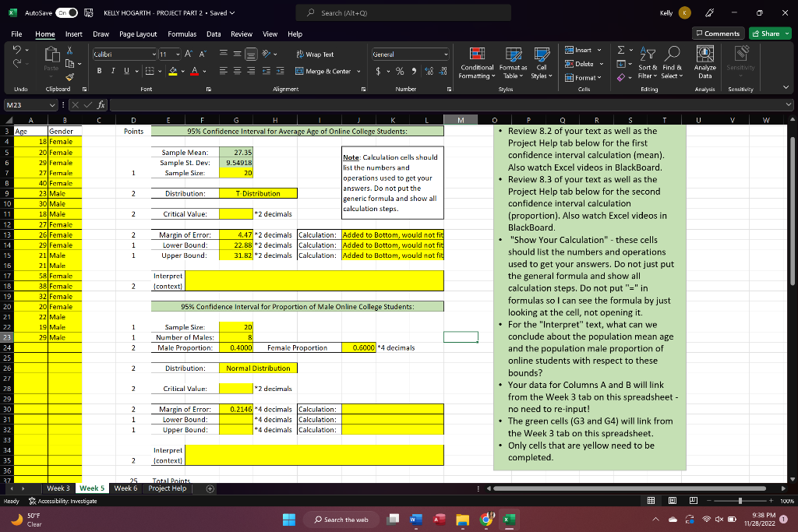Switch to the Week 3 sheet tab
This screenshot has width=798, height=532.
click(58, 488)
